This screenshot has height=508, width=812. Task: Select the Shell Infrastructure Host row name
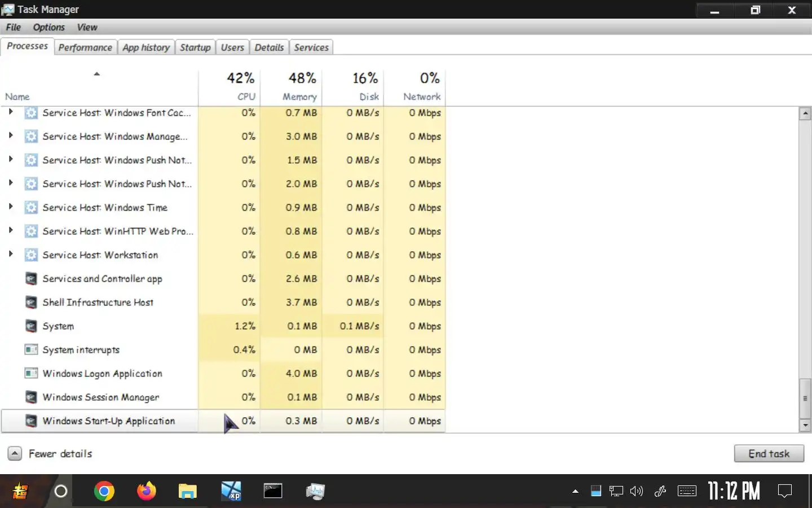[x=98, y=303]
